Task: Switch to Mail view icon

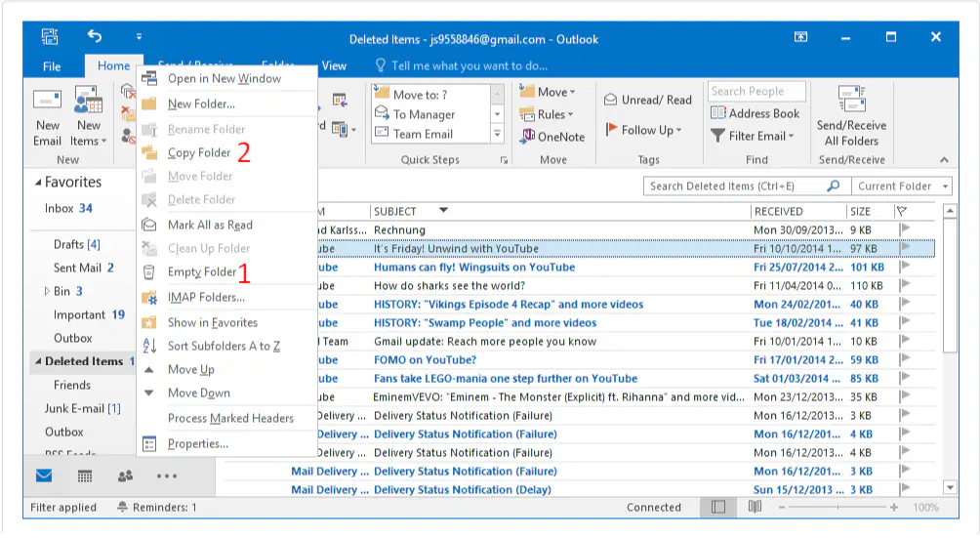Action: 44,476
